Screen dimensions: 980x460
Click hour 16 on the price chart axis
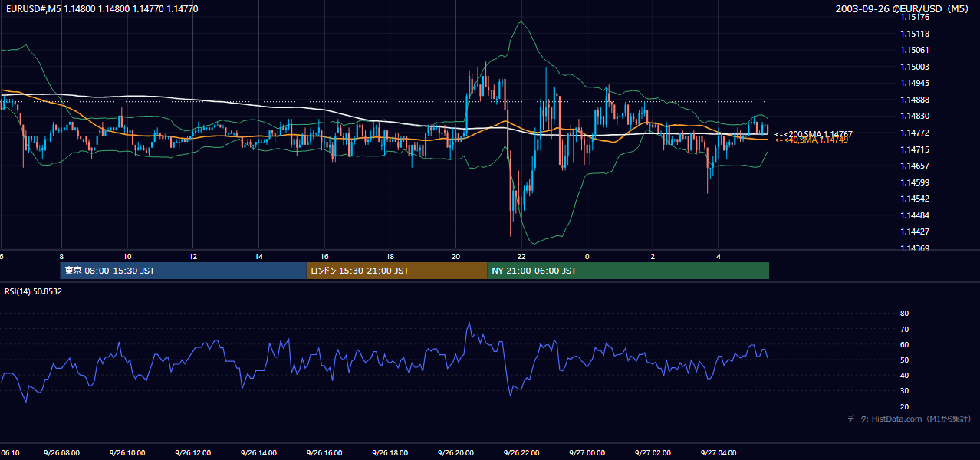(x=325, y=256)
